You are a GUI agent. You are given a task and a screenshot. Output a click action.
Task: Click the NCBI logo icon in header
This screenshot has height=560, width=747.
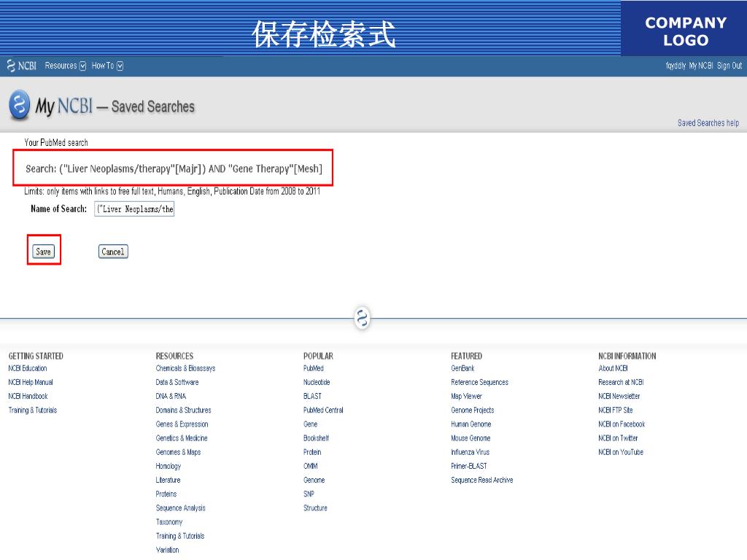22,66
